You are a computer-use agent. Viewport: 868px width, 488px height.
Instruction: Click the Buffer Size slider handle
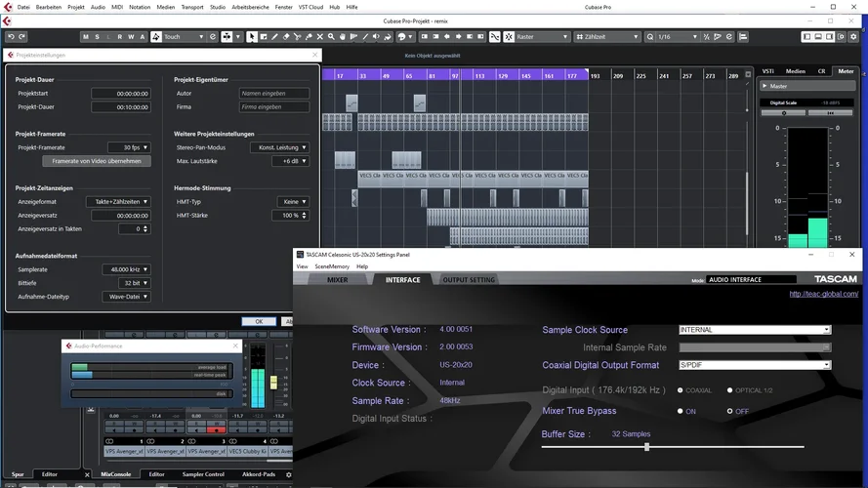tap(646, 447)
